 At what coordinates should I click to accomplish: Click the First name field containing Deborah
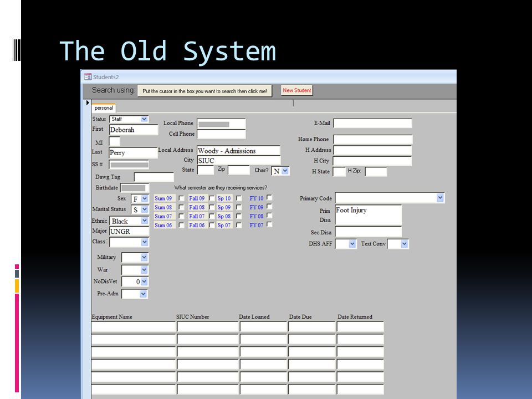click(x=134, y=130)
